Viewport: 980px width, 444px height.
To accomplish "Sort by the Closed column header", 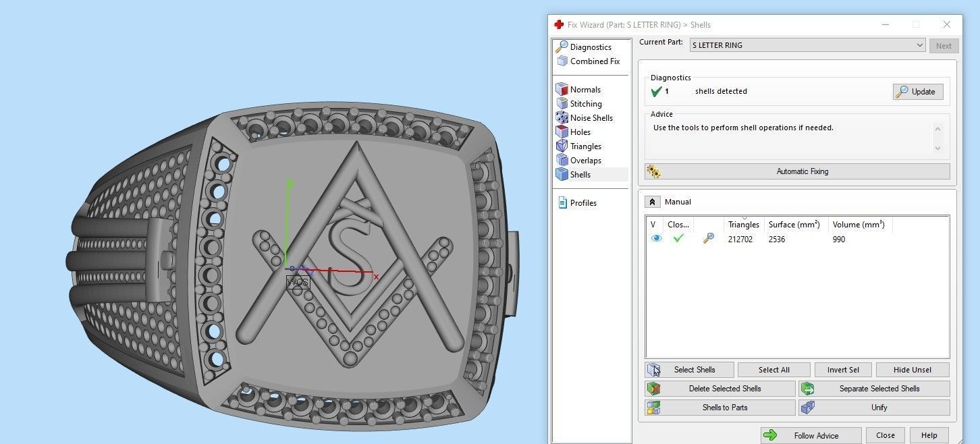I will pos(678,225).
